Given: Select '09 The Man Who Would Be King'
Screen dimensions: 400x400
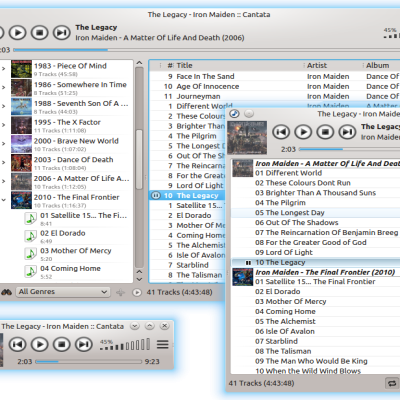Looking at the screenshot, I should pyautogui.click(x=315, y=361).
